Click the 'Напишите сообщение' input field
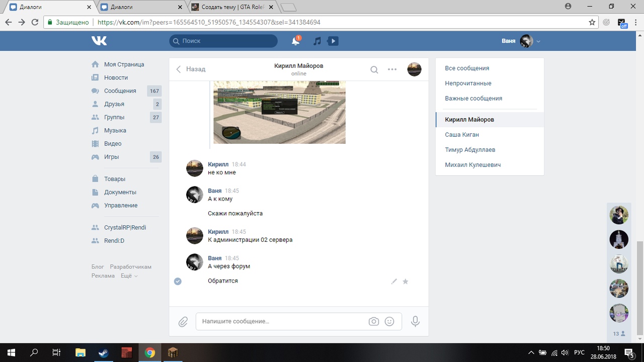The width and height of the screenshot is (644, 362). pos(282,321)
